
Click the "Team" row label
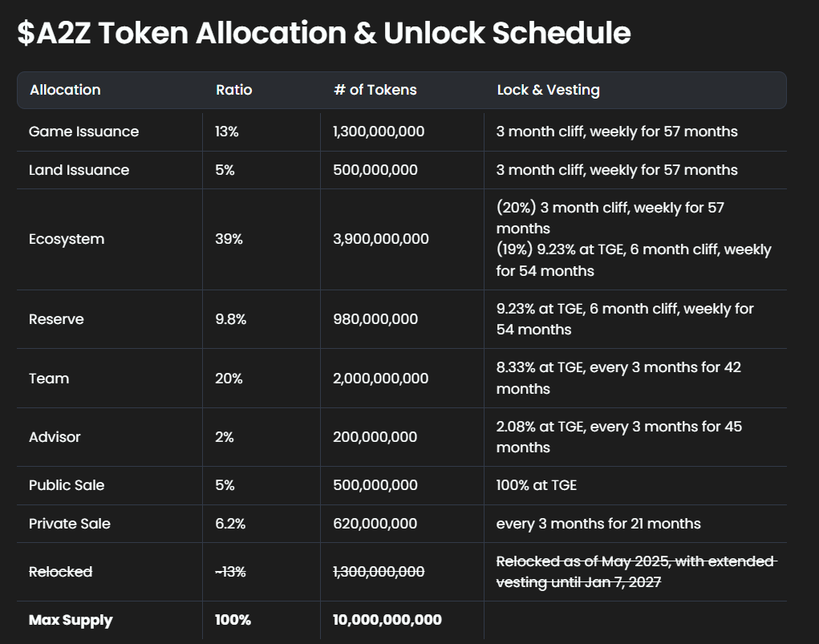(x=49, y=379)
